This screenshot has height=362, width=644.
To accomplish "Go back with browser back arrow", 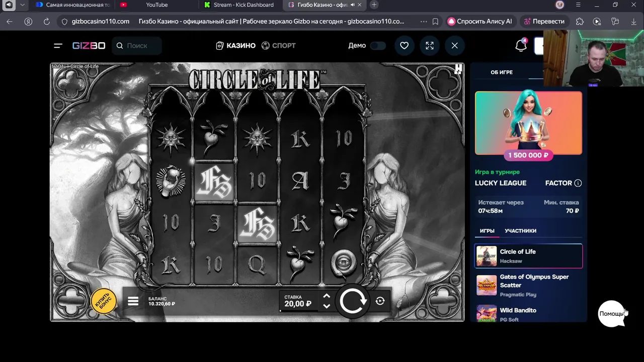I will (x=9, y=22).
